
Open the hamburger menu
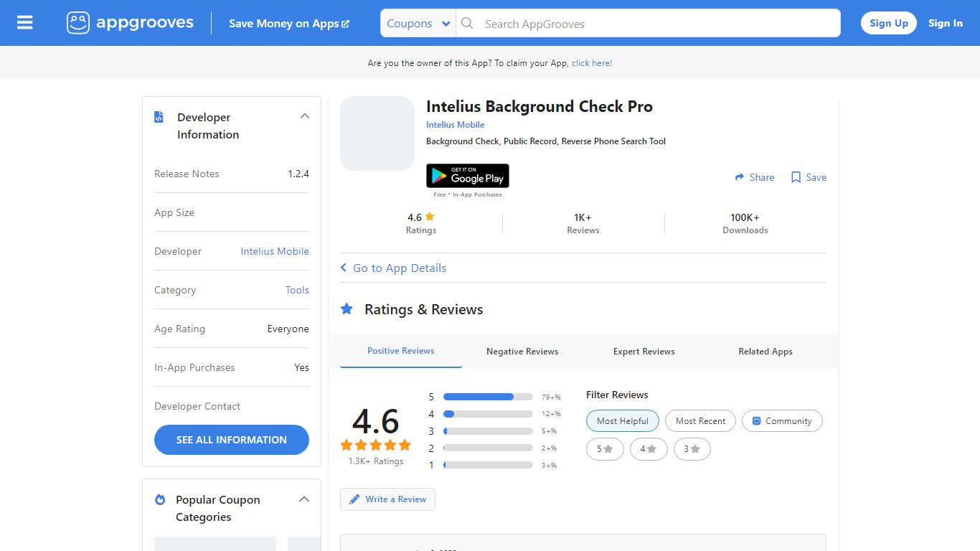25,23
